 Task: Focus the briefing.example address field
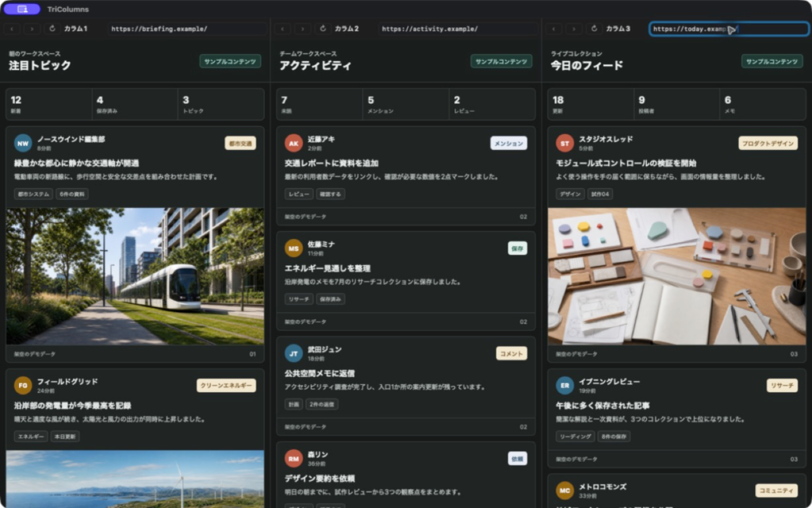pyautogui.click(x=187, y=29)
